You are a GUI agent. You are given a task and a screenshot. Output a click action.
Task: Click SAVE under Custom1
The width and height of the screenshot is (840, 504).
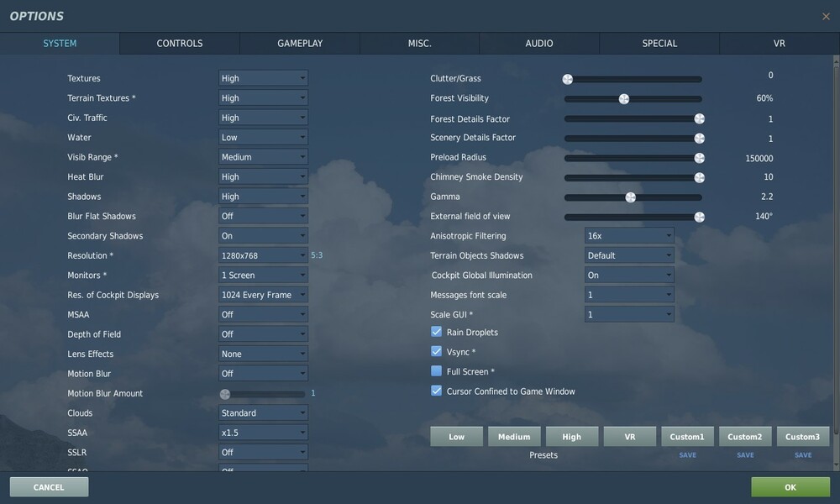coord(687,454)
